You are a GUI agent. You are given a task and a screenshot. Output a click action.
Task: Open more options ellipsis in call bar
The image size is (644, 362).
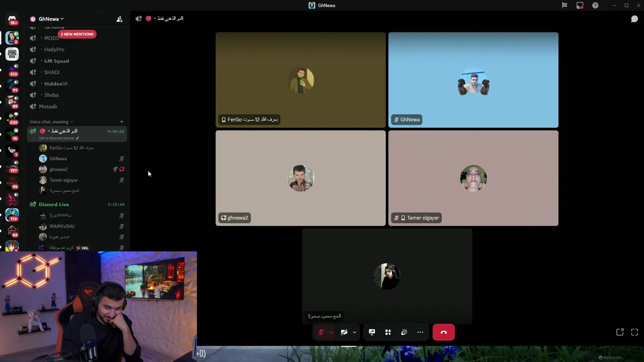click(420, 332)
